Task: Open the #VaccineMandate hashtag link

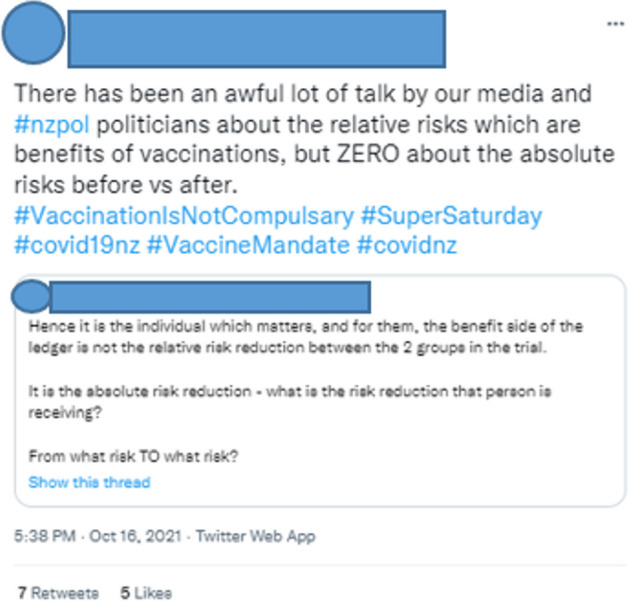Action: point(248,245)
